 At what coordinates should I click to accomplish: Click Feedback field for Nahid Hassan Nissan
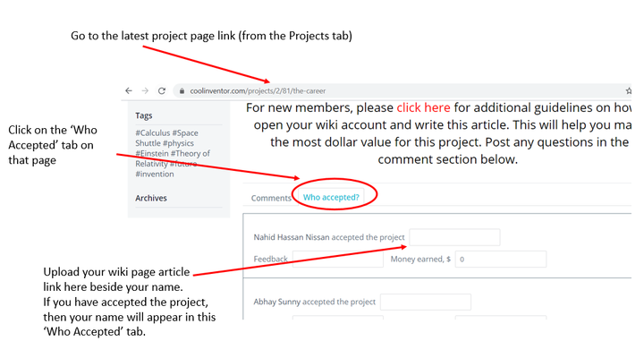point(337,259)
